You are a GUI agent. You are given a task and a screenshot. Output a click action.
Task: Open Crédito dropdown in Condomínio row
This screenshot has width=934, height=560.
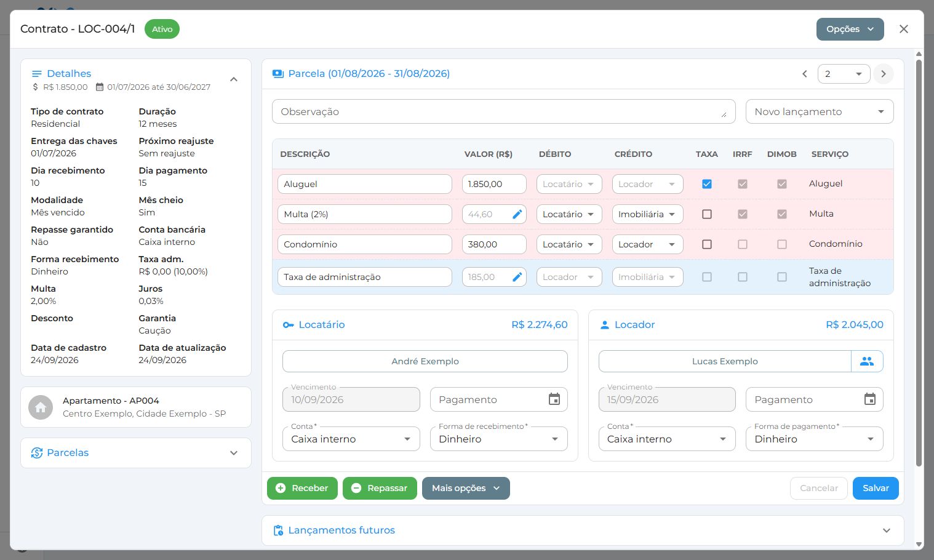point(647,244)
